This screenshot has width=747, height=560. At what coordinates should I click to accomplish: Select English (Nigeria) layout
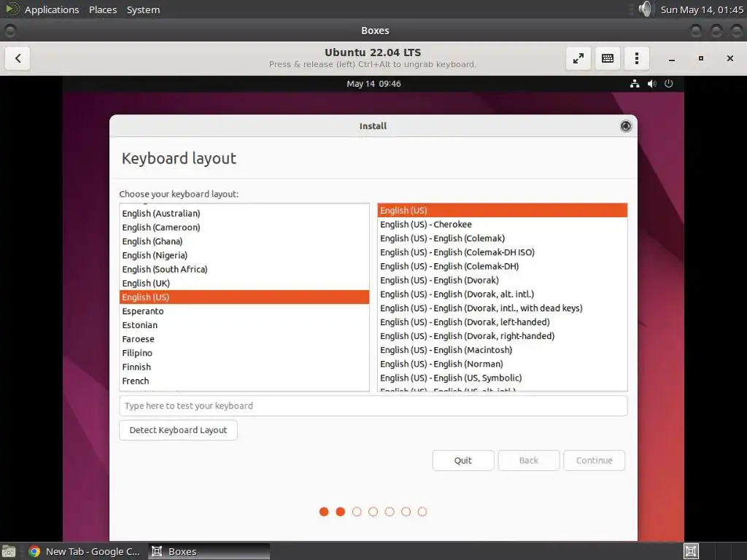pos(244,255)
